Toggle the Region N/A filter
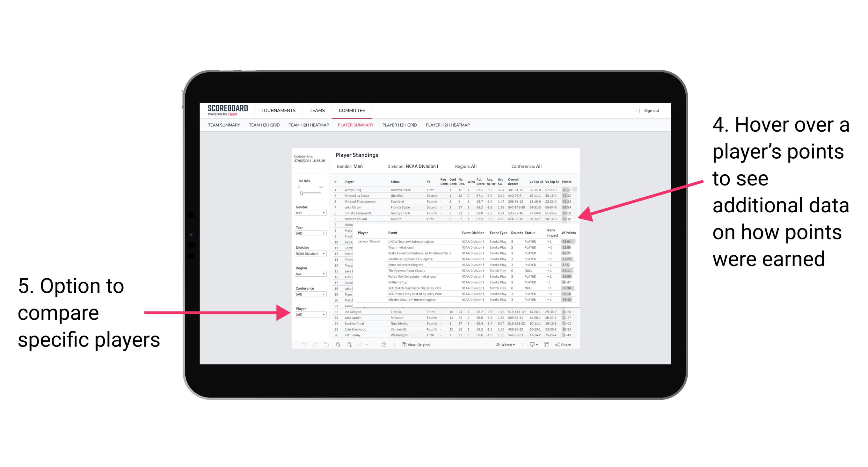 coord(309,274)
